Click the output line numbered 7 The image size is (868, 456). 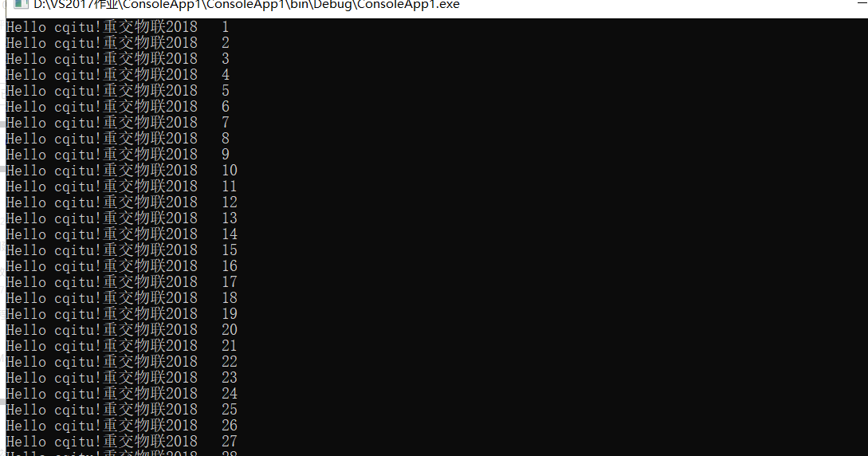tap(117, 123)
